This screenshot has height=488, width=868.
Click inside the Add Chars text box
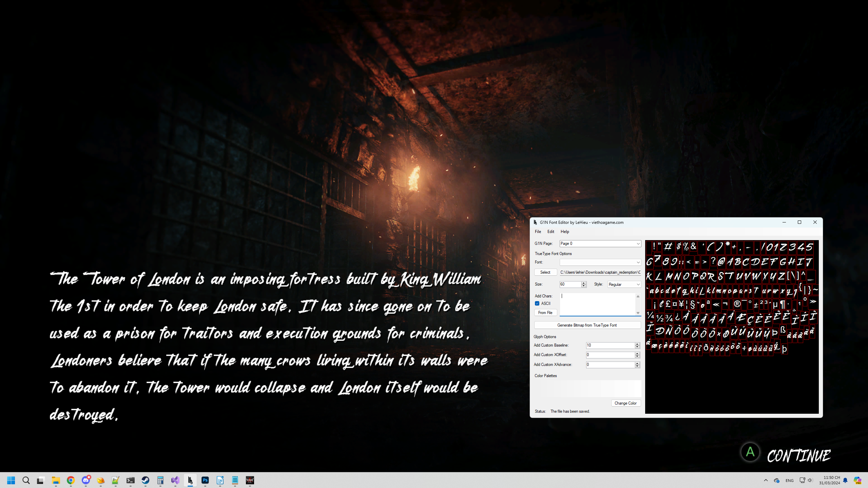coord(597,304)
